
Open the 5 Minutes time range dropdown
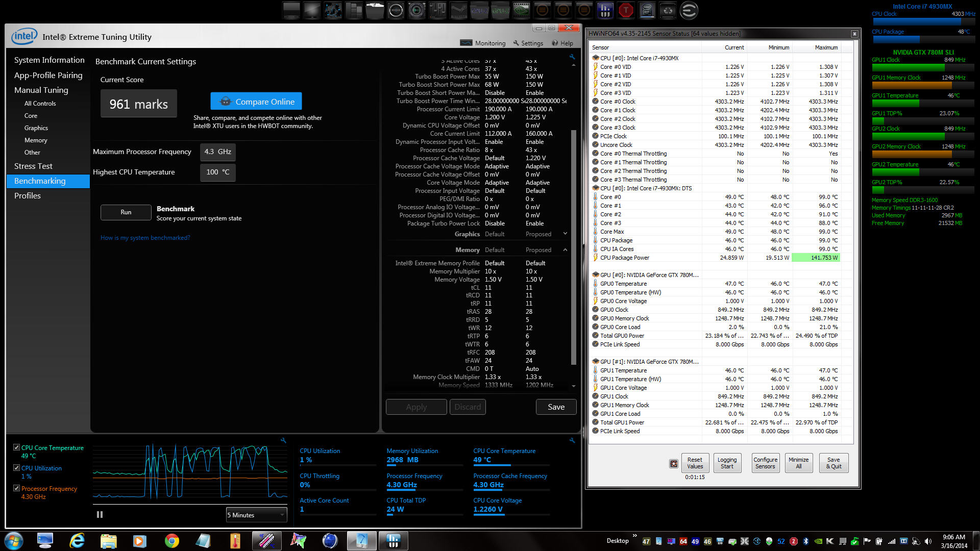(x=256, y=515)
